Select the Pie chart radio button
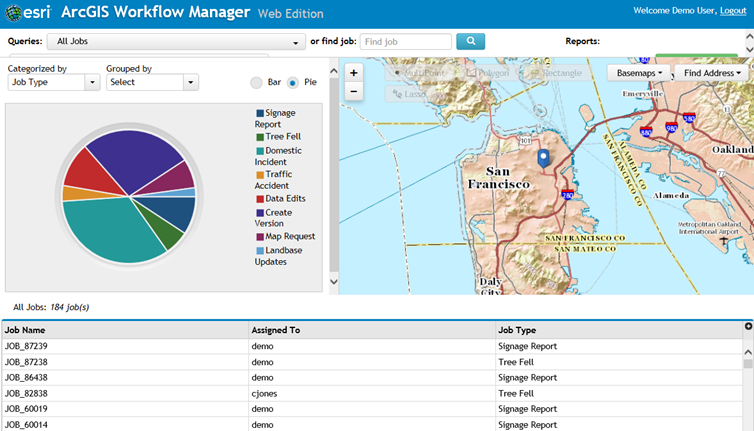Viewport: 754px width, 431px height. coord(293,82)
